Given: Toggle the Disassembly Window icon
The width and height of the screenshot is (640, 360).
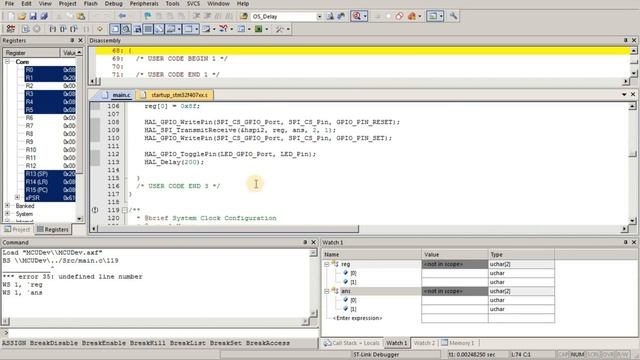Looking at the screenshot, I should click(x=126, y=29).
